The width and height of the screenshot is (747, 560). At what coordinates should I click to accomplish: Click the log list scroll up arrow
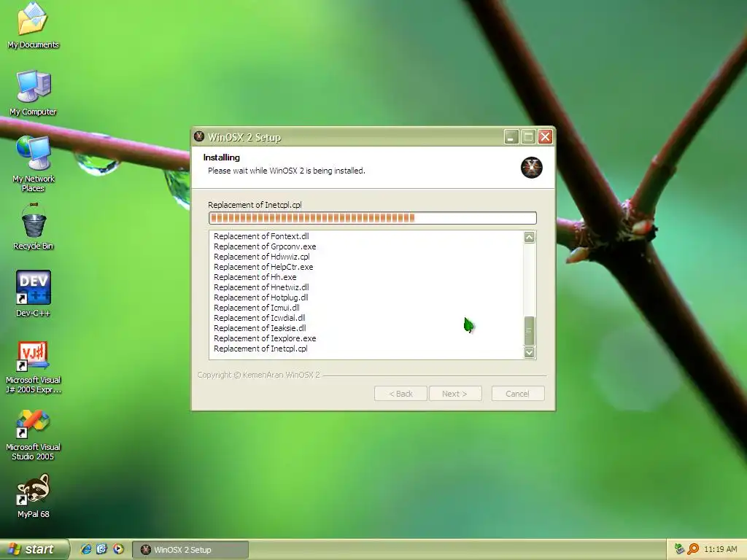coord(530,237)
